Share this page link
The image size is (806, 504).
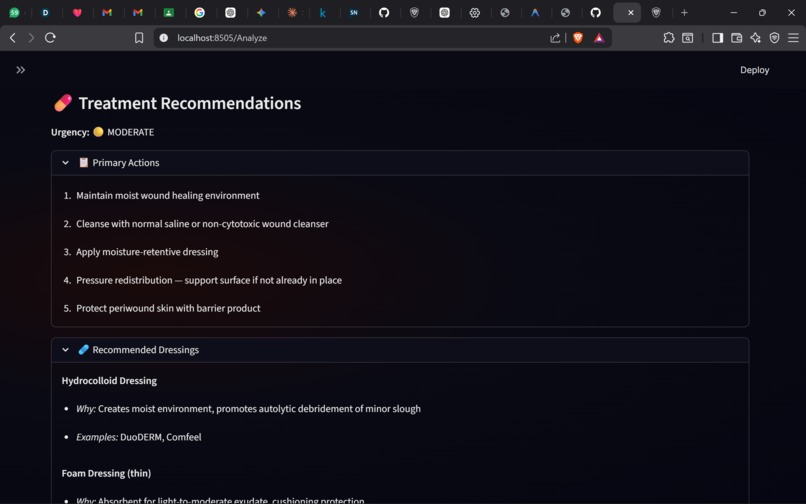pos(555,38)
